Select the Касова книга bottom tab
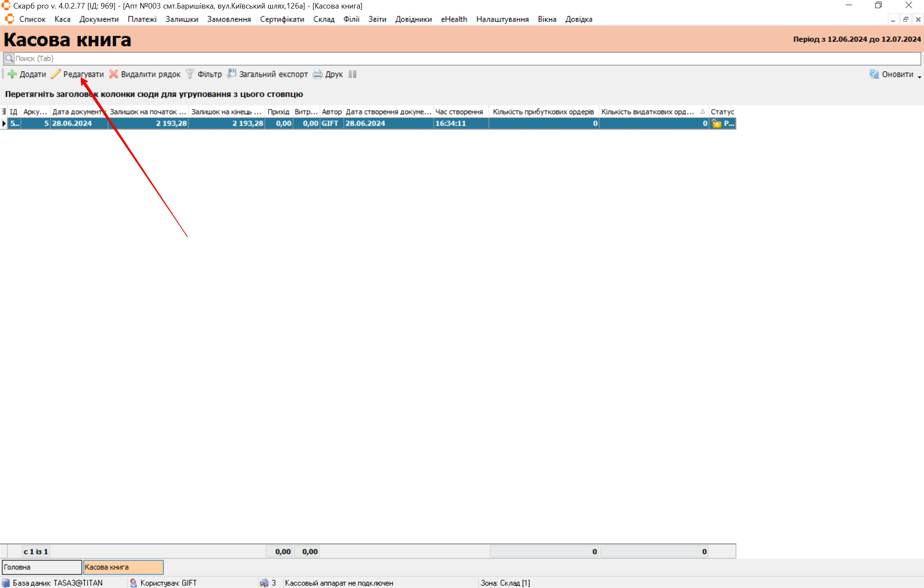This screenshot has height=588, width=924. pyautogui.click(x=123, y=567)
